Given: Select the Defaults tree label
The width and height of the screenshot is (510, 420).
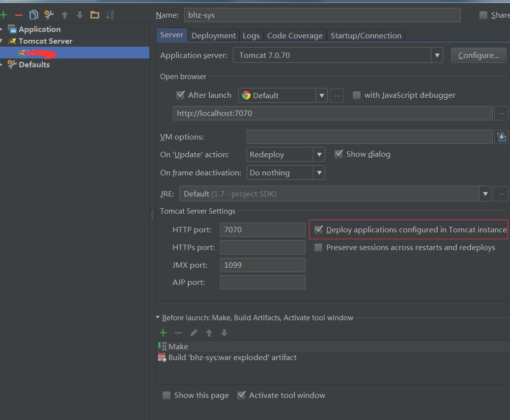Looking at the screenshot, I should 34,64.
